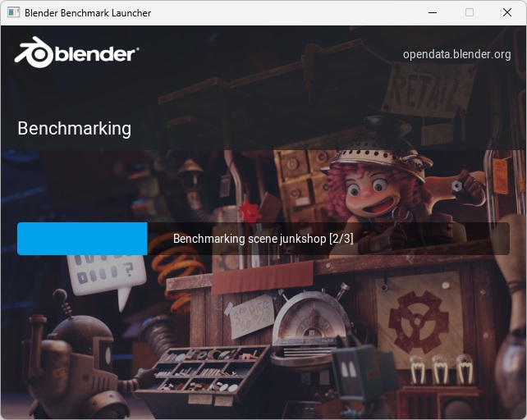This screenshot has height=420, width=527.
Task: Click the launcher app icon in the title bar
Action: point(14,12)
